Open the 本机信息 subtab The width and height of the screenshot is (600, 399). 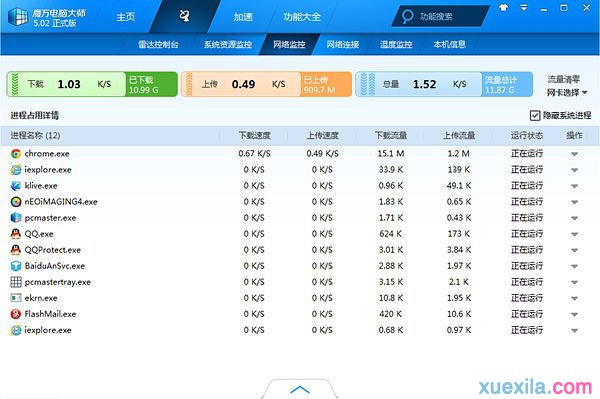pyautogui.click(x=449, y=44)
